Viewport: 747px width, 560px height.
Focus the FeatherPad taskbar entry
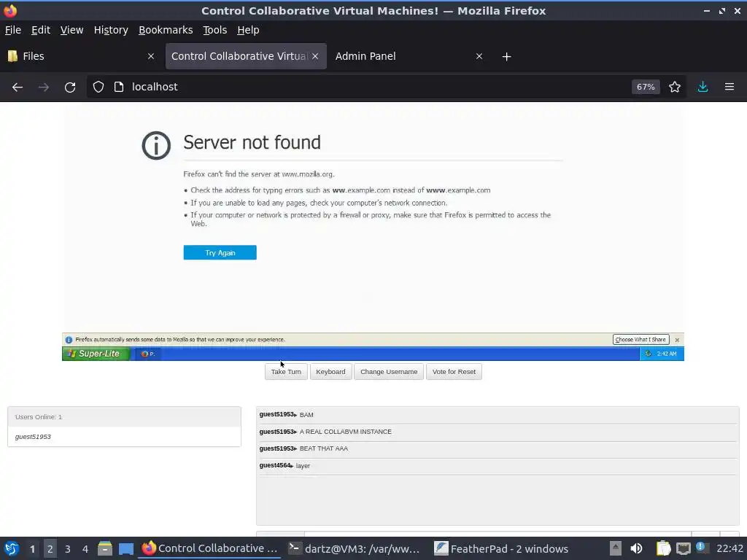tap(502, 548)
